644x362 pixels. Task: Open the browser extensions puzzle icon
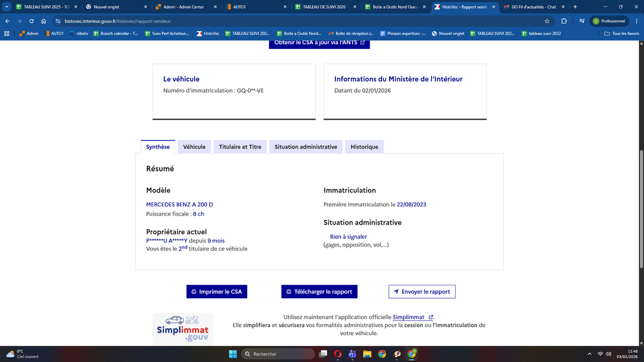point(564,21)
